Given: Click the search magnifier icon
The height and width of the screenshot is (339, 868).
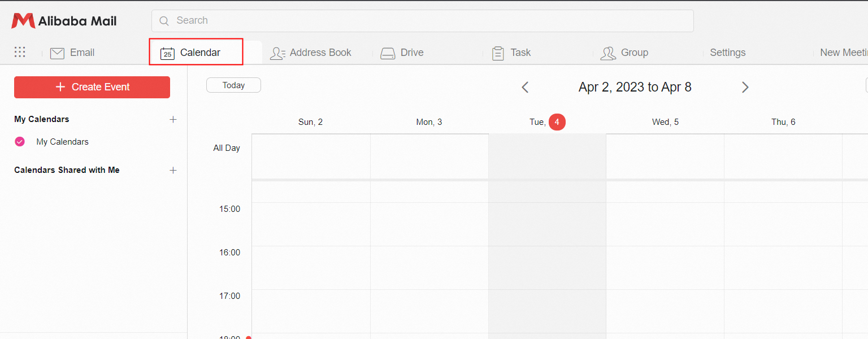Looking at the screenshot, I should click(164, 21).
